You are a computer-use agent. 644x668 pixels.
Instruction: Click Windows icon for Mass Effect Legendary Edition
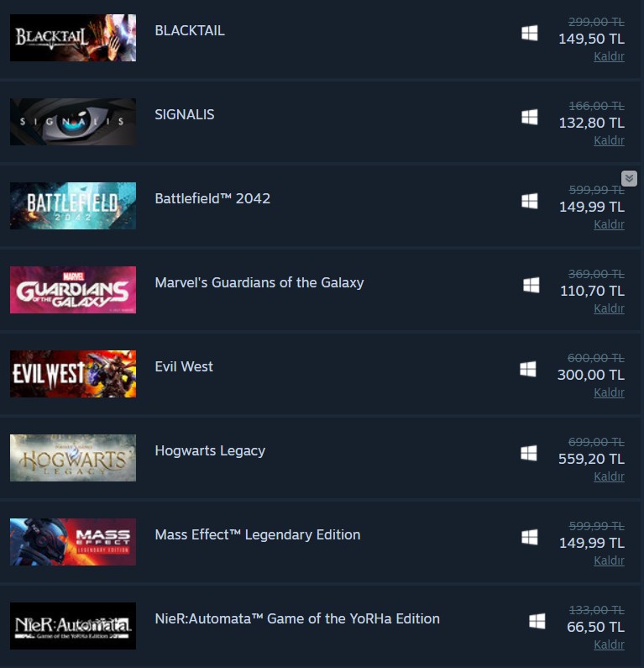tap(530, 537)
